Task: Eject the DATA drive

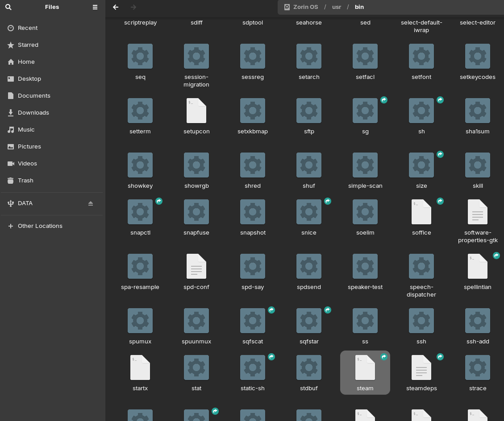Action: tap(91, 203)
